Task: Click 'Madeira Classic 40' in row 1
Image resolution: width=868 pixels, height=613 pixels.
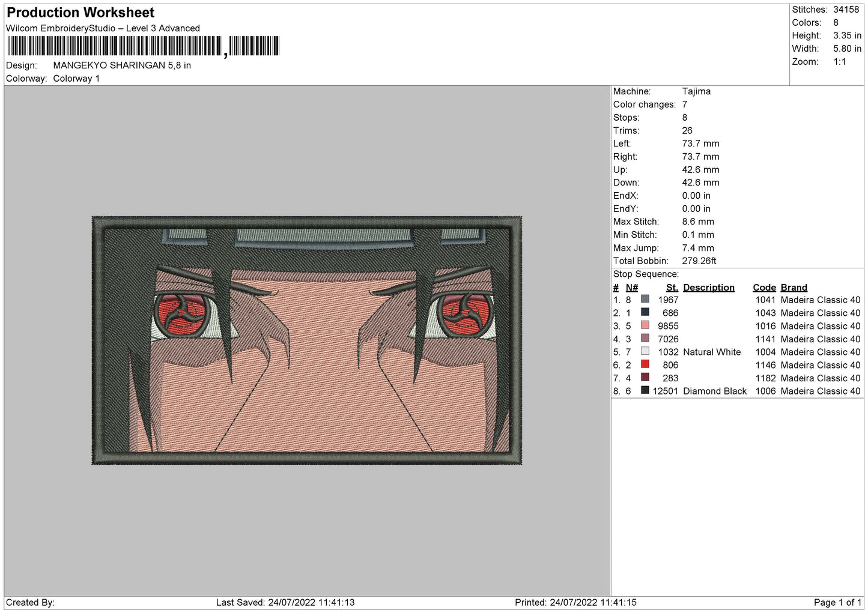Action: click(x=821, y=300)
